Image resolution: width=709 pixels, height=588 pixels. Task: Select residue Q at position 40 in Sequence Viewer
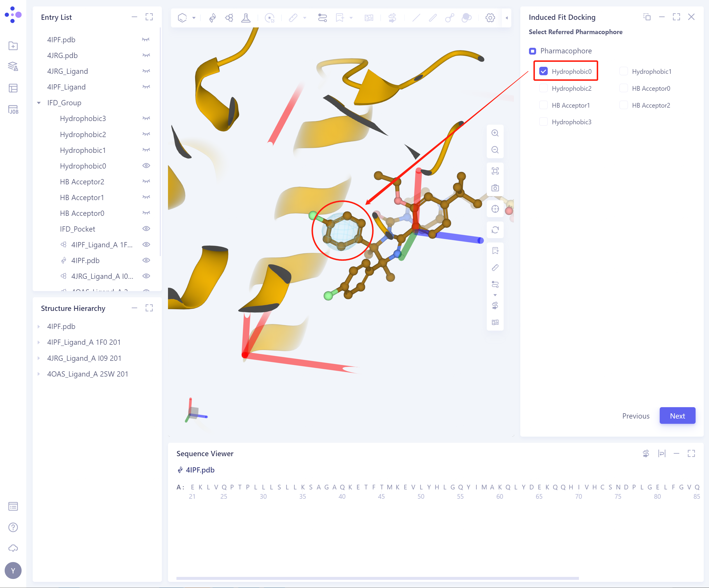pyautogui.click(x=342, y=487)
